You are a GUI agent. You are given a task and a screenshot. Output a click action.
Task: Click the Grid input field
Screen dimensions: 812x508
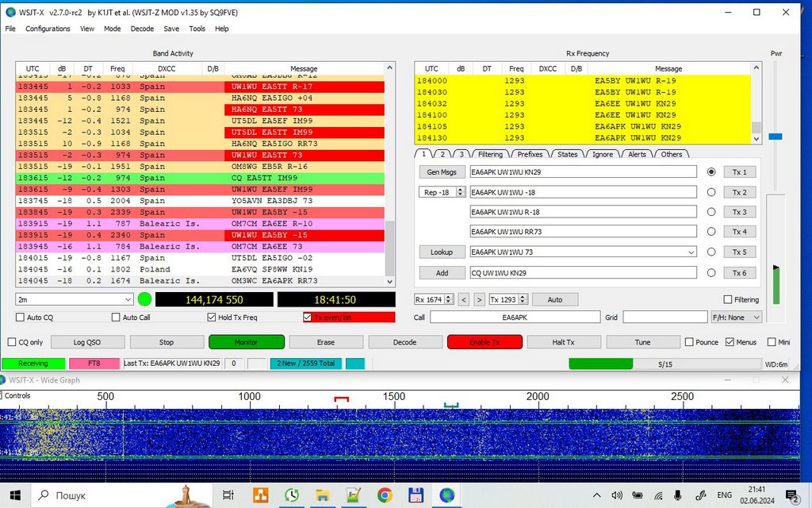pyautogui.click(x=665, y=317)
